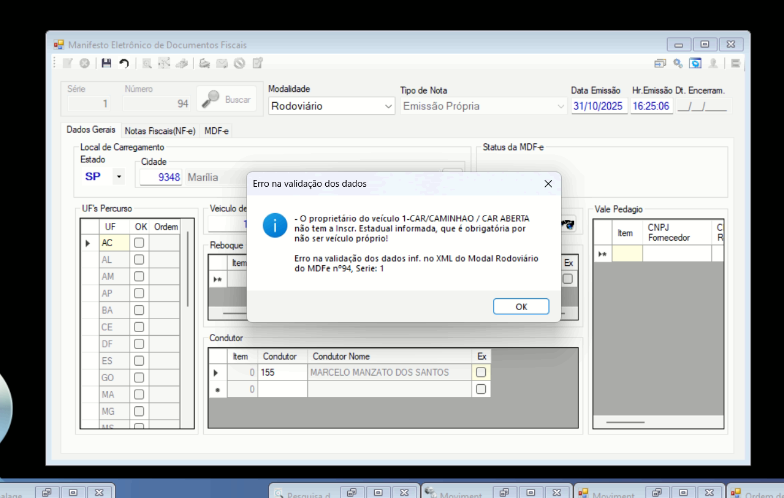Image resolution: width=784 pixels, height=498 pixels.
Task: Tick the OK checkbox for AM
Action: (139, 276)
